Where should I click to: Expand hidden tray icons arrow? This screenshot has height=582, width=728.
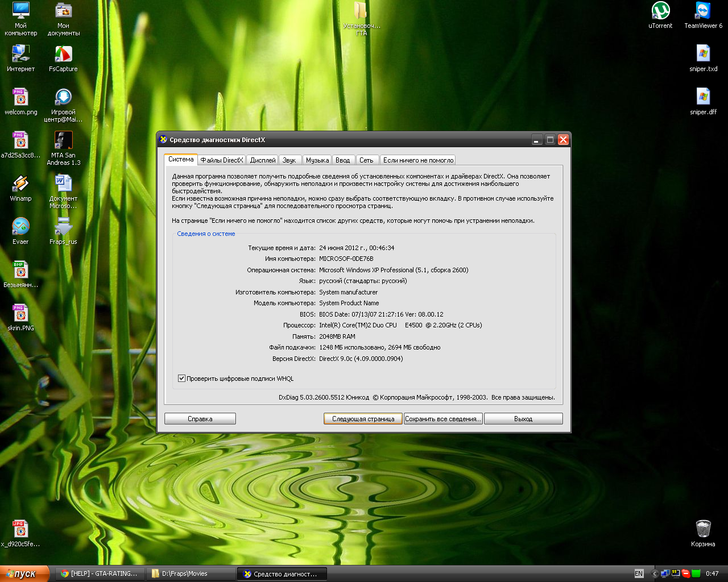click(x=655, y=573)
